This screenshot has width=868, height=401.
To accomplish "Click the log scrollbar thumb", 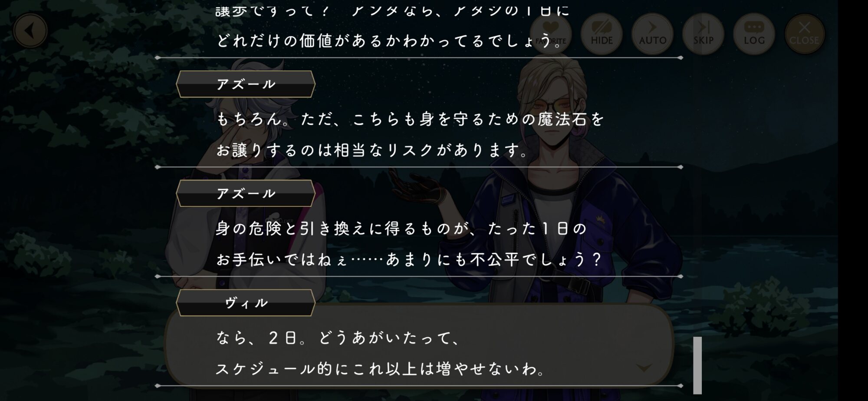I will (697, 365).
